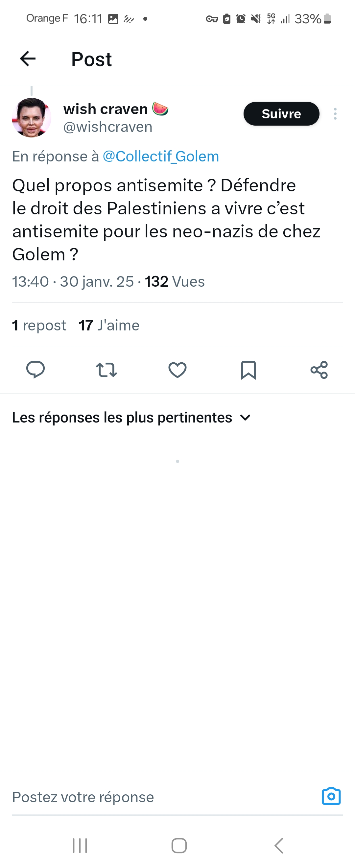Tap the Android system back chevron
The height and width of the screenshot is (868, 355).
pyautogui.click(x=279, y=845)
